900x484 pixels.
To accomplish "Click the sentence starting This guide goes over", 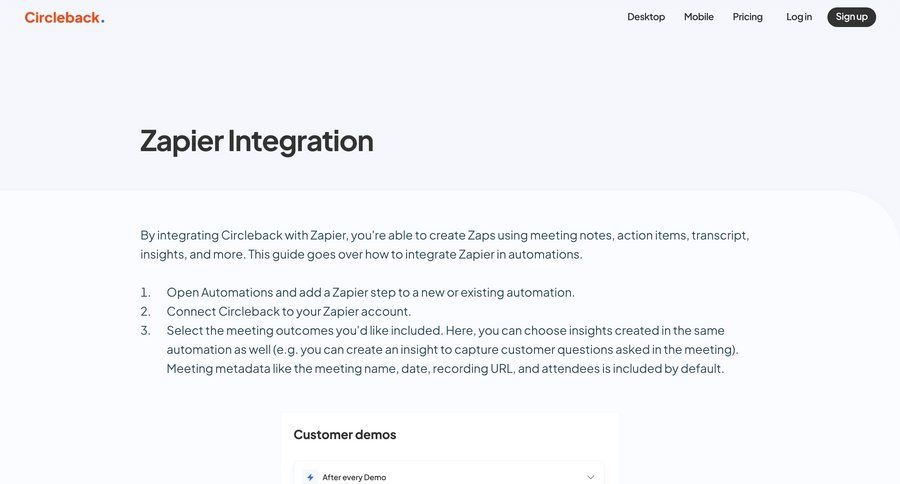I will 414,254.
